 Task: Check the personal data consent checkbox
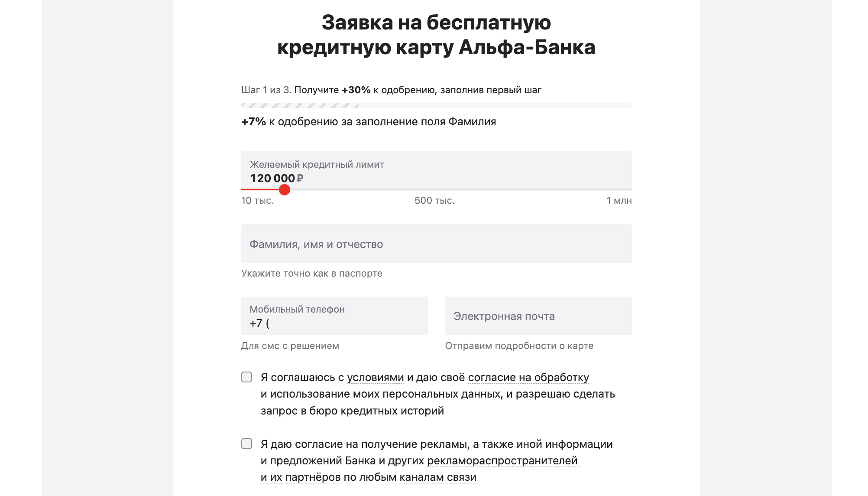pyautogui.click(x=247, y=377)
